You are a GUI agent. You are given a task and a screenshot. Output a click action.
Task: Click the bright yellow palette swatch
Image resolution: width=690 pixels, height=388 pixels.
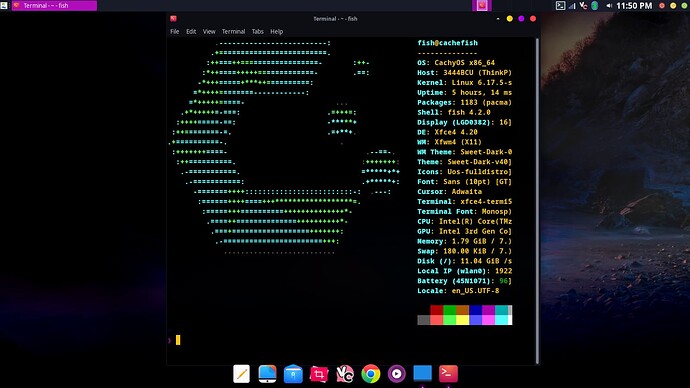pyautogui.click(x=462, y=320)
